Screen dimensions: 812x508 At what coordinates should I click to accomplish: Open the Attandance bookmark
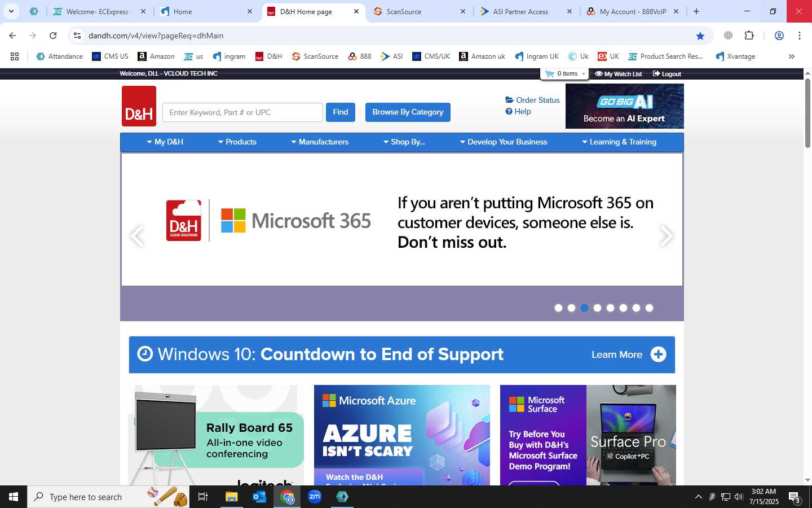(x=59, y=56)
